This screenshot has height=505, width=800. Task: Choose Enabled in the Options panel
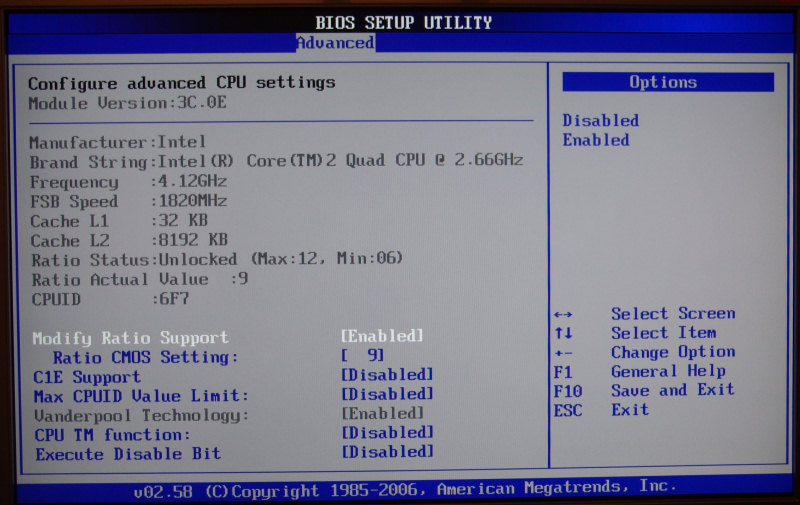(595, 140)
